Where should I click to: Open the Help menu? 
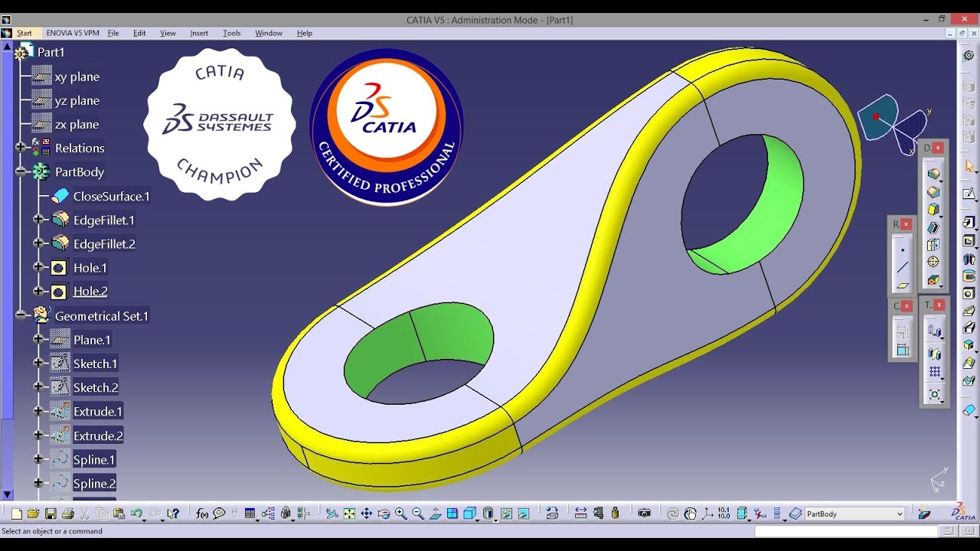pos(304,33)
